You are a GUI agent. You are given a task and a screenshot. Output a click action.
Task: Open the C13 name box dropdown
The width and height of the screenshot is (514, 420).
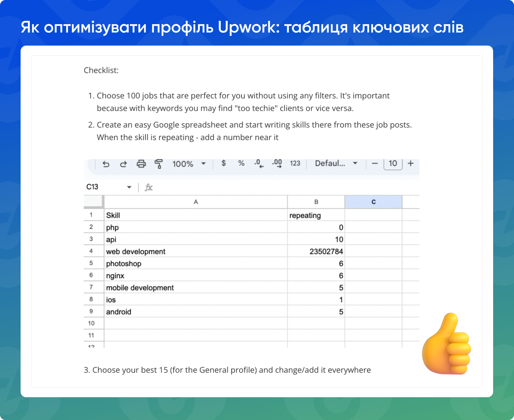tap(129, 187)
